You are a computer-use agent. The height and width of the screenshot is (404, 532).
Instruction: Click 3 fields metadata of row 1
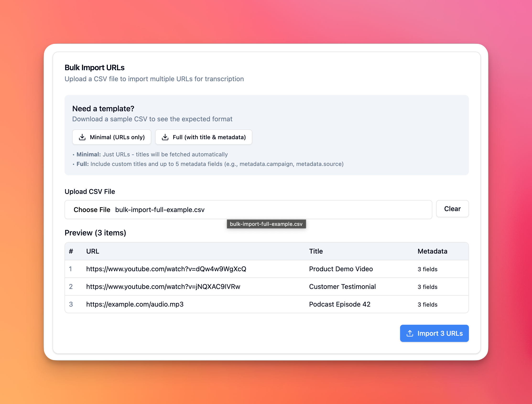pyautogui.click(x=427, y=269)
